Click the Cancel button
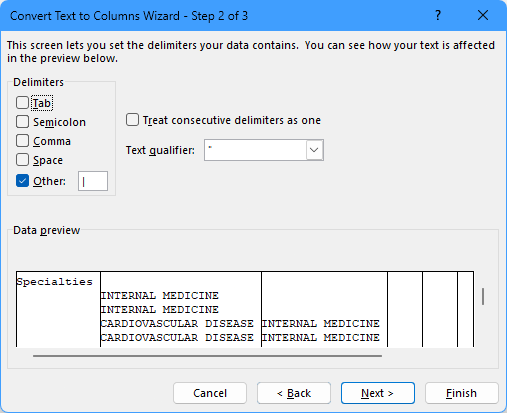507x413 pixels. (210, 393)
